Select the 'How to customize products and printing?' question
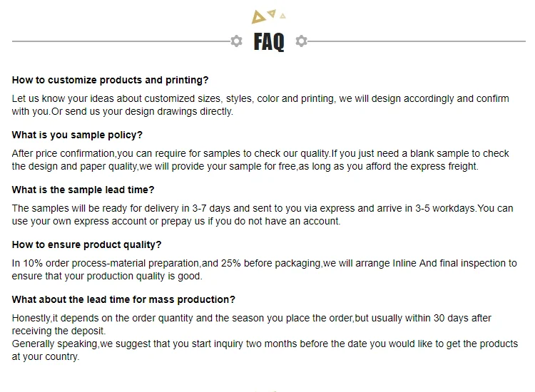The image size is (535, 392). tap(111, 80)
